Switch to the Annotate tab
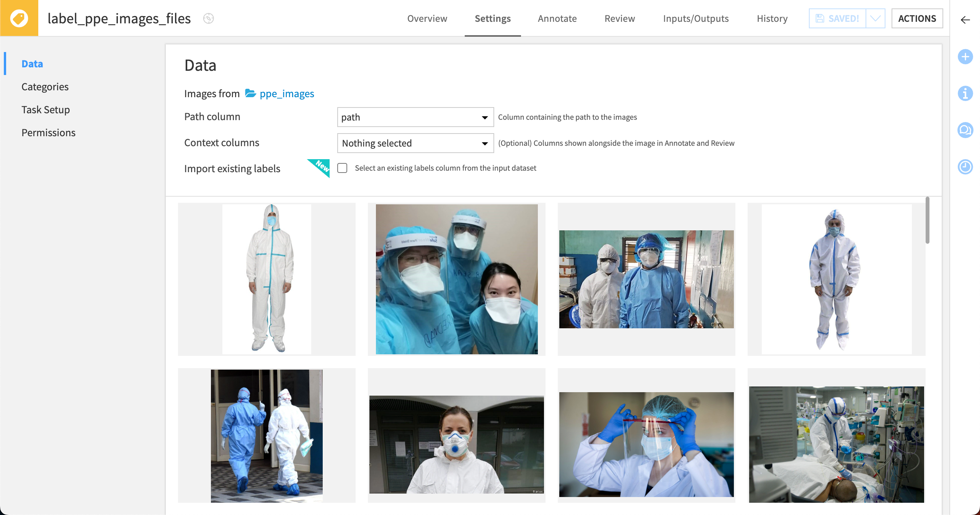Image resolution: width=980 pixels, height=515 pixels. click(x=557, y=18)
